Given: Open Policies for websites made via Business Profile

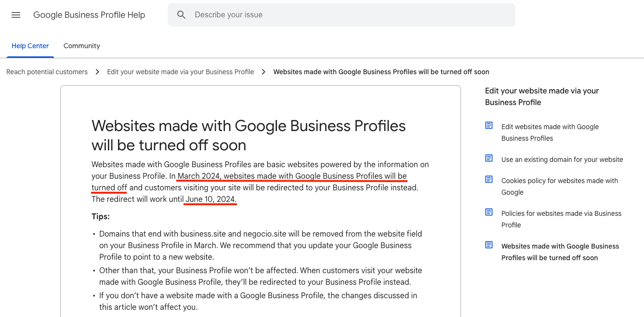Looking at the screenshot, I should point(562,219).
